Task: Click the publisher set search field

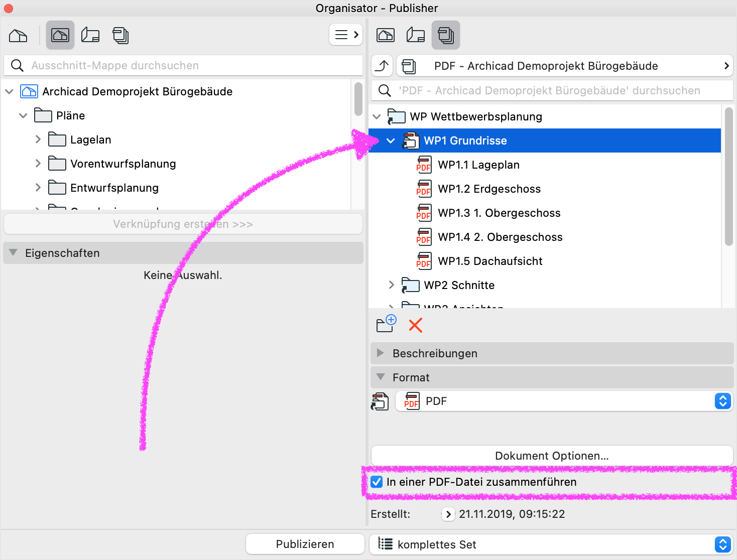Action: 552,90
